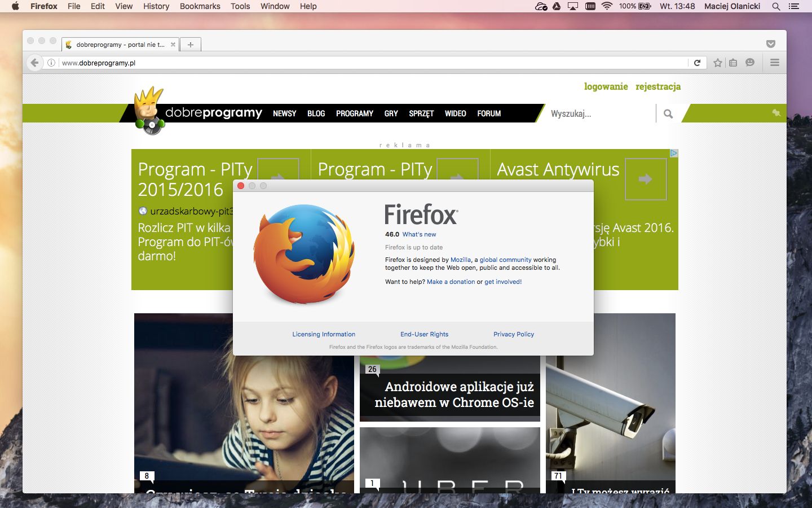The width and height of the screenshot is (812, 508).
Task: Go to BLOG section
Action: click(x=316, y=113)
